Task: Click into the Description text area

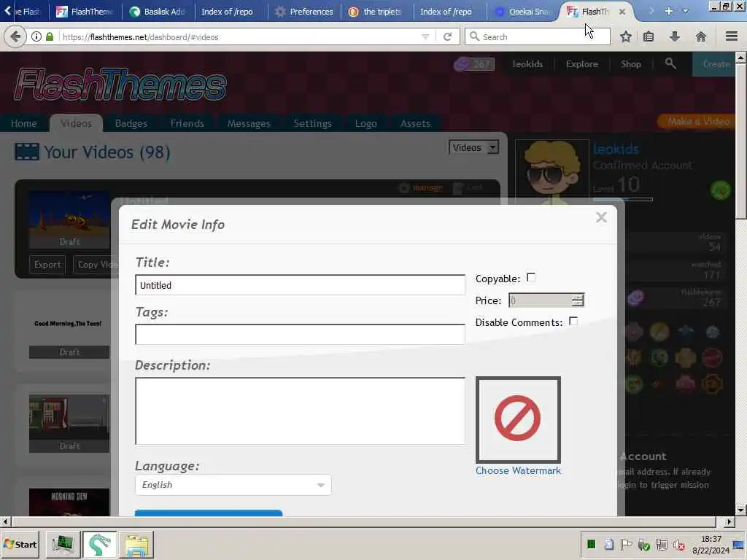Action: pyautogui.click(x=300, y=411)
